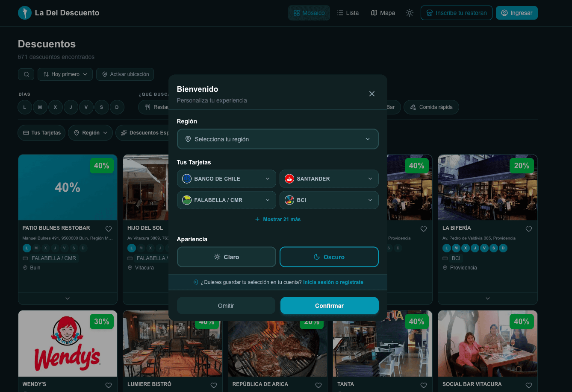This screenshot has width=572, height=392.
Task: Click Confirmar button
Action: point(330,306)
